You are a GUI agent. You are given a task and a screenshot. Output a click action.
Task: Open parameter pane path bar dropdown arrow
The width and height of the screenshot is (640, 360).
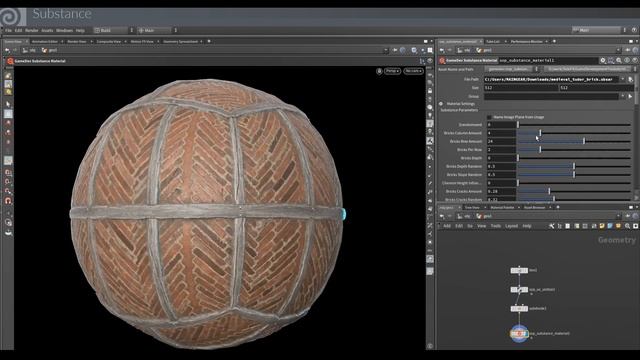[618, 50]
